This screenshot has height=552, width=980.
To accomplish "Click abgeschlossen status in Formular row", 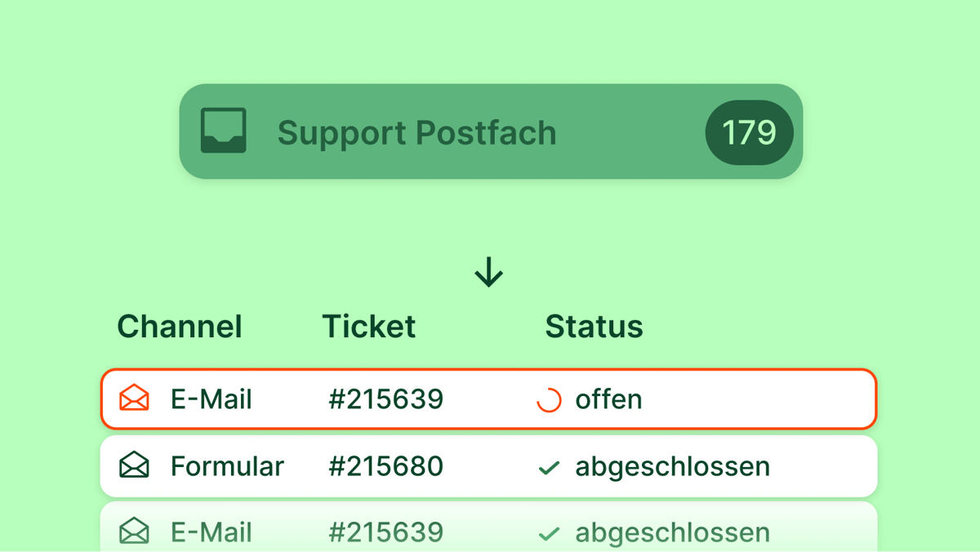I will 672,466.
